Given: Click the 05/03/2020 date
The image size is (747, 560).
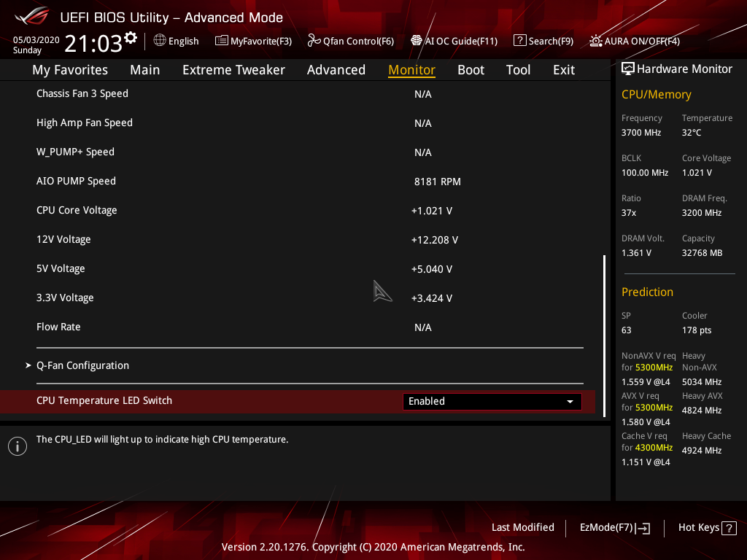Looking at the screenshot, I should 36,40.
